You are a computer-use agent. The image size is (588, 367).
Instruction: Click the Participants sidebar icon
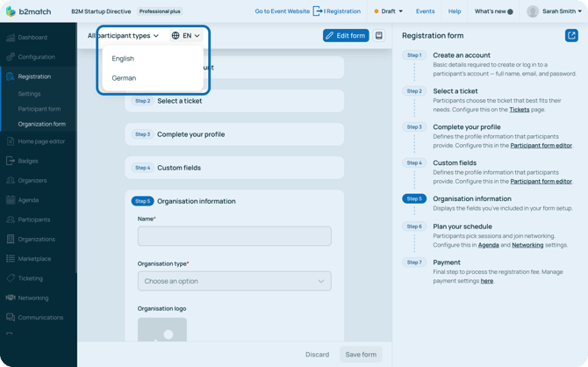[11, 219]
